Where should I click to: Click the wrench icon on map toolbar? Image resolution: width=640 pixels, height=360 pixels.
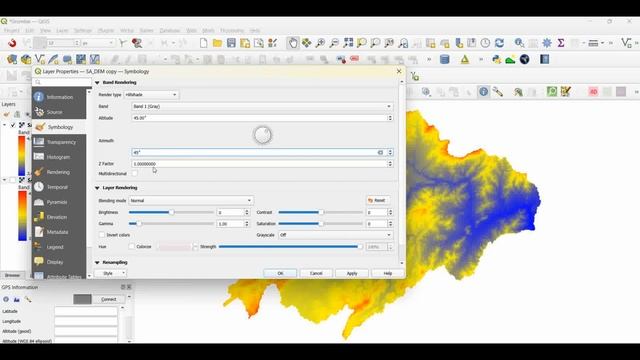point(498,91)
